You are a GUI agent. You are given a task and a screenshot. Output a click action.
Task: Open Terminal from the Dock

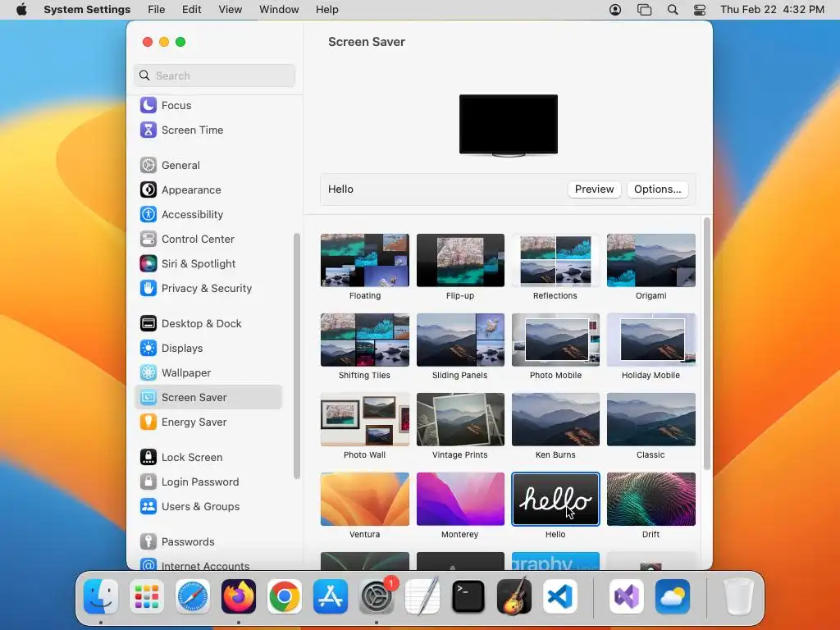tap(468, 596)
